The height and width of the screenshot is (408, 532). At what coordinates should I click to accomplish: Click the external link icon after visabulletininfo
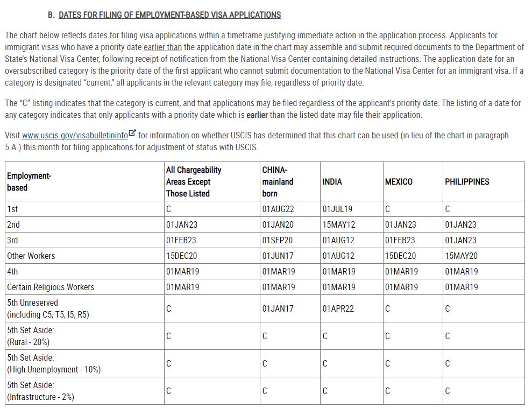pyautogui.click(x=132, y=134)
